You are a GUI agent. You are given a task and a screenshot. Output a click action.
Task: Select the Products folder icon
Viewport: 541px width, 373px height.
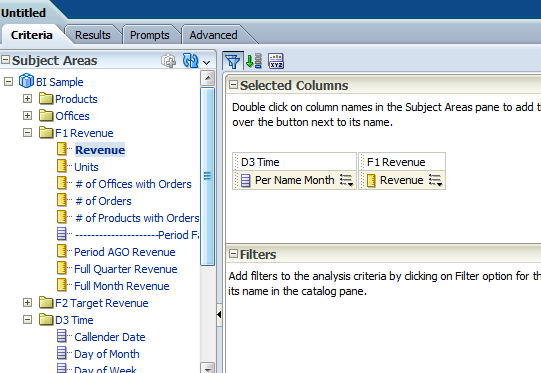tap(46, 98)
